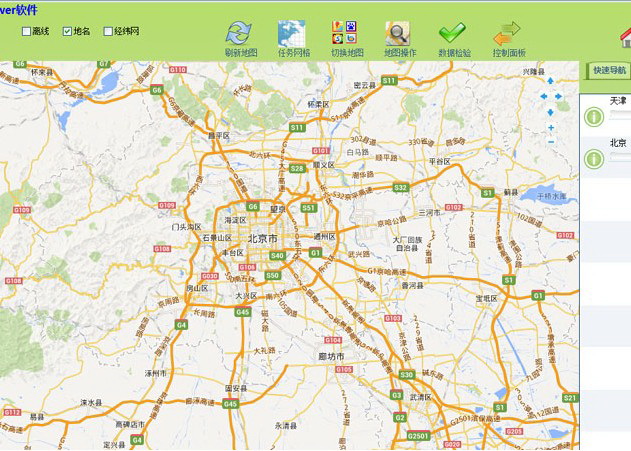The image size is (631, 451).
Task: Pan map down with blue arrow
Action: pos(551,113)
